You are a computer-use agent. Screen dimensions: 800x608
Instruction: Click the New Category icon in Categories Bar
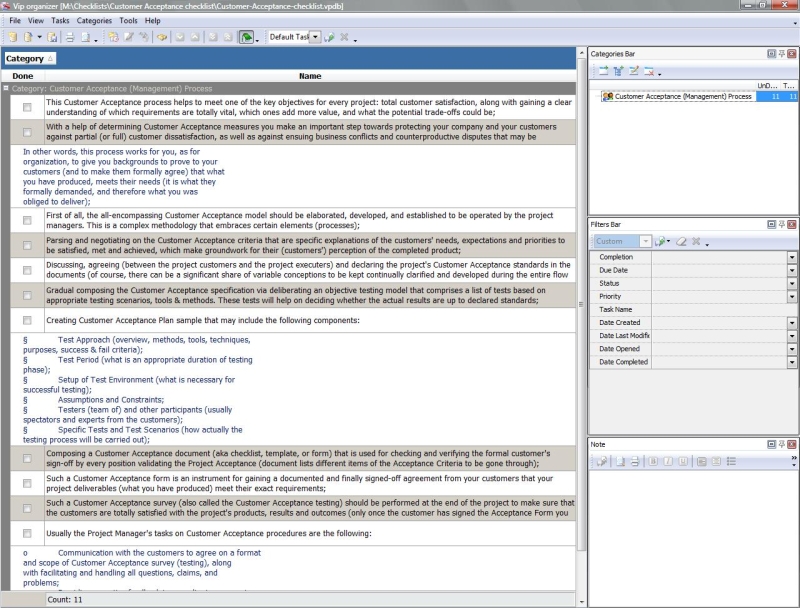tap(603, 71)
